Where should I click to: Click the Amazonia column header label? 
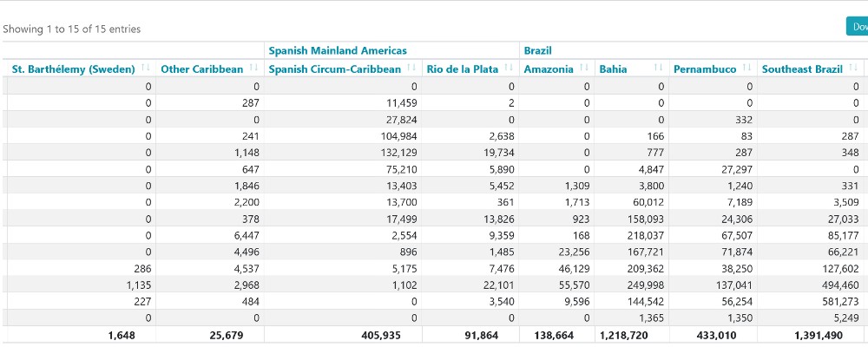coord(549,69)
